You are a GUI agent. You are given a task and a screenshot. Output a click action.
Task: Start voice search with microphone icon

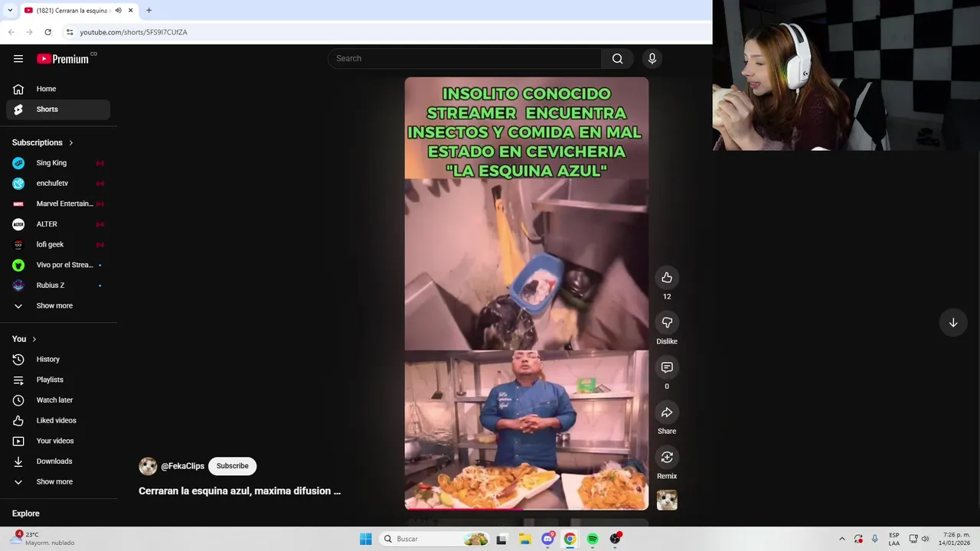(652, 59)
